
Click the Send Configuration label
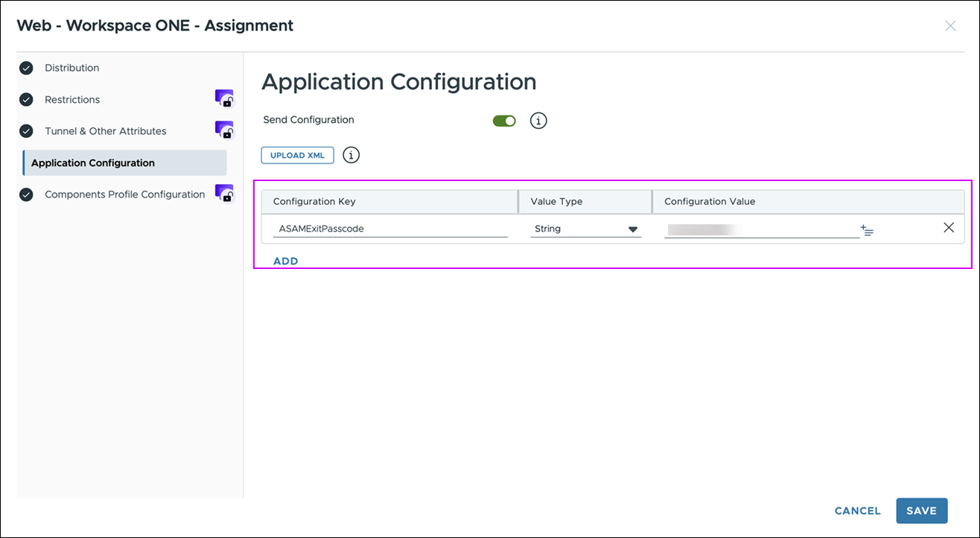coord(309,120)
